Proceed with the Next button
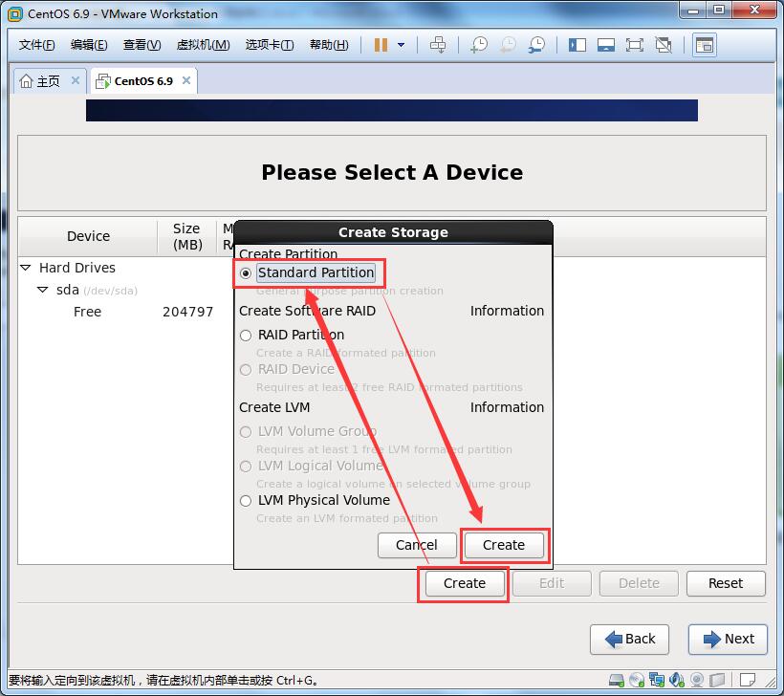Viewport: 784px width, 696px height. tap(728, 639)
